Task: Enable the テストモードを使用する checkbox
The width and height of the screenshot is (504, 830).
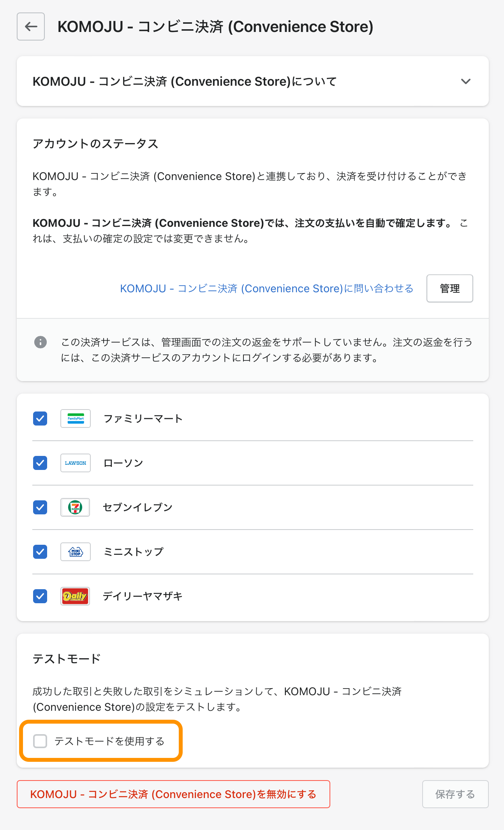Action: coord(40,741)
